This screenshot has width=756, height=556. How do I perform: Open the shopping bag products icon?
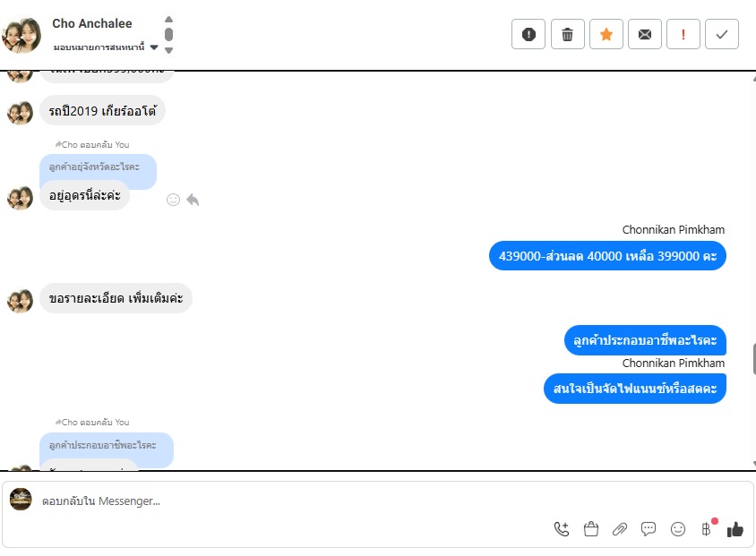590,529
